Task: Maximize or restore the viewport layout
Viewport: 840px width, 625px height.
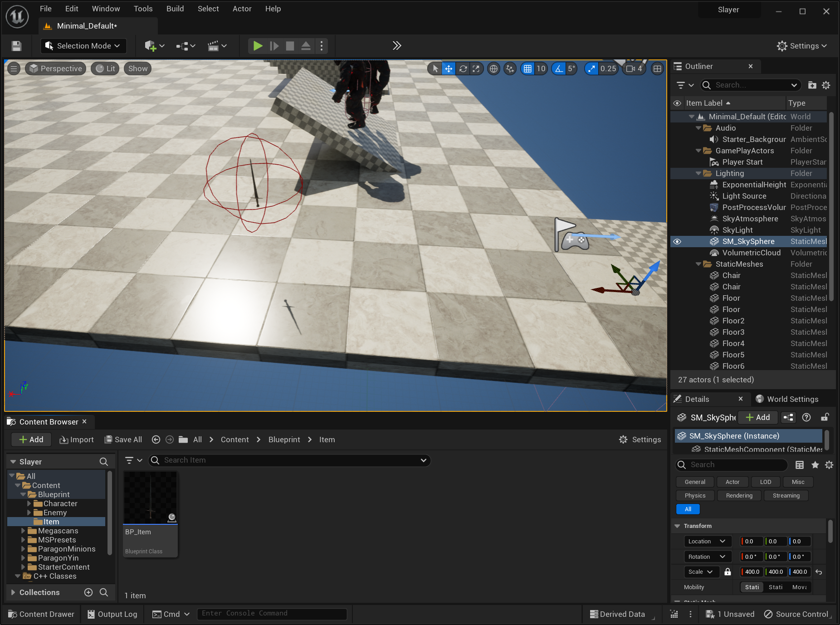Action: (657, 68)
